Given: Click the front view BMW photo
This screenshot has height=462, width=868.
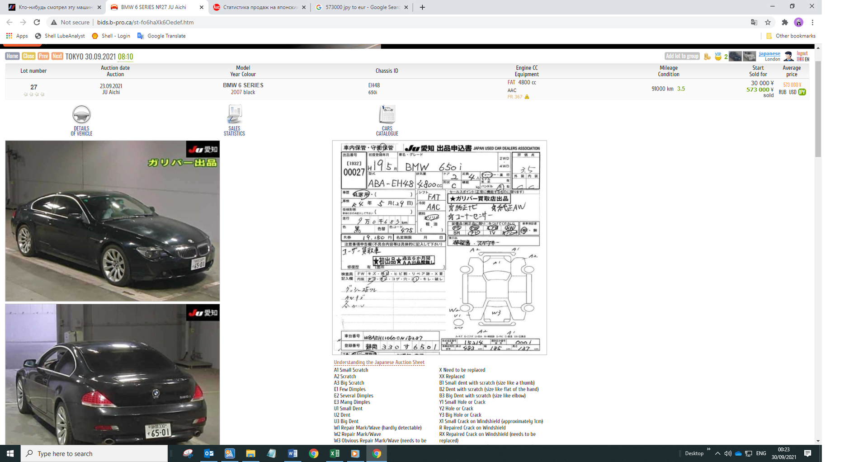Looking at the screenshot, I should pyautogui.click(x=112, y=221).
